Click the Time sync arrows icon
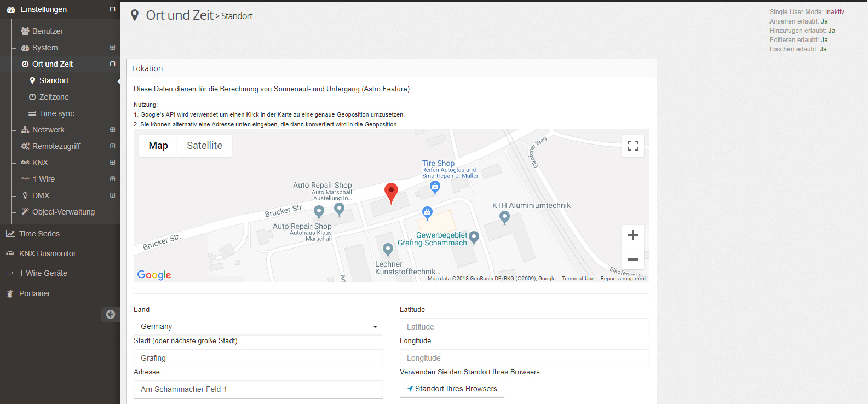 click(32, 113)
